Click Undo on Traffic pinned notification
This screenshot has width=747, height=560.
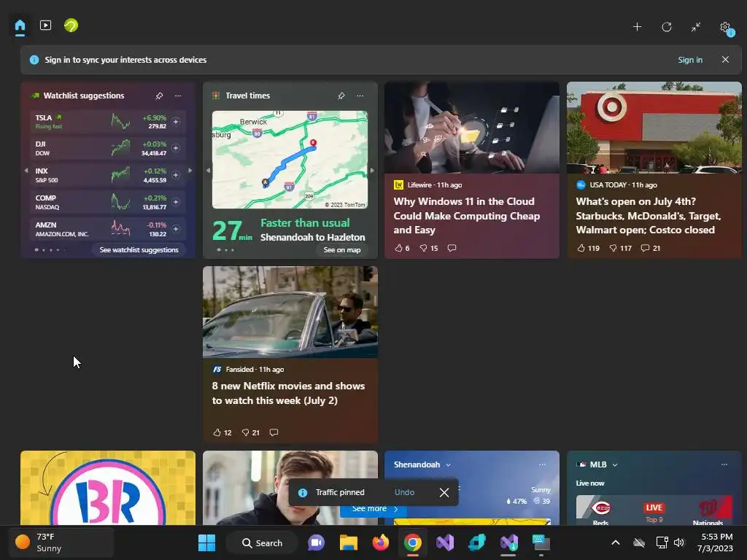pyautogui.click(x=404, y=492)
